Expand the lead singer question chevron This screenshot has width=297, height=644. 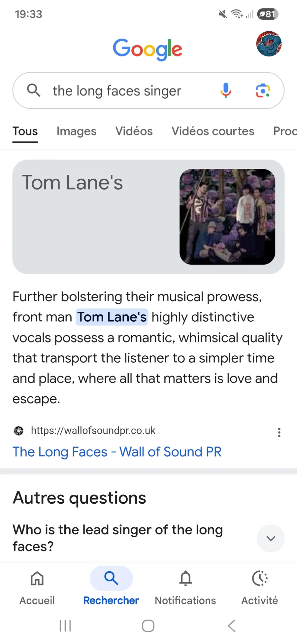coord(271,538)
